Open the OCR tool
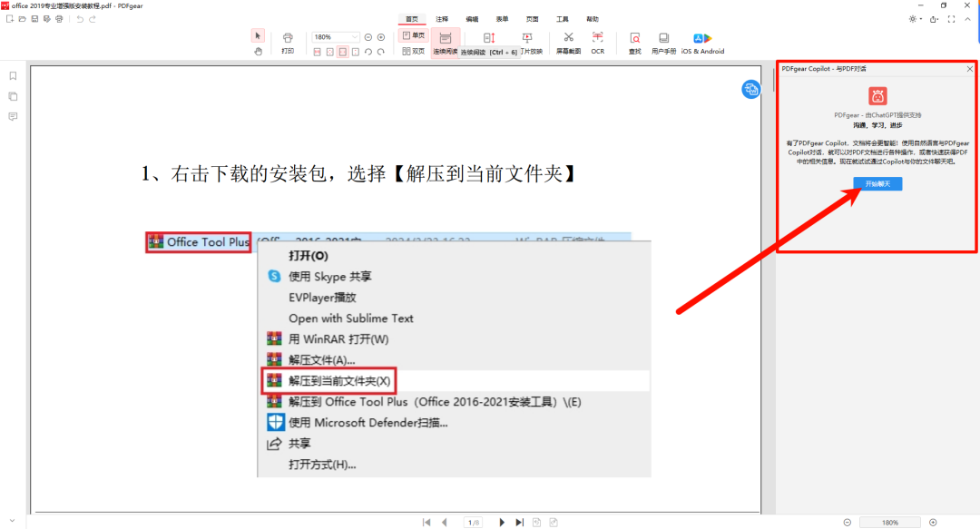Image resolution: width=980 pixels, height=529 pixels. click(x=597, y=40)
